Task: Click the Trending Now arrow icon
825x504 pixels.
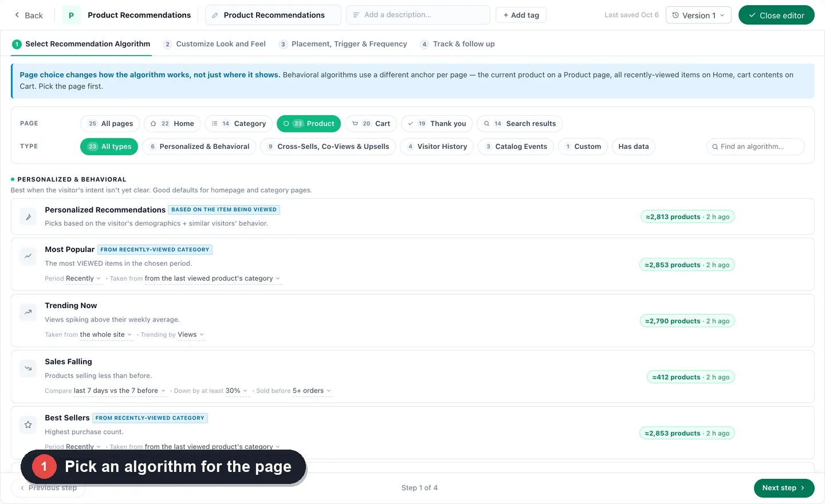Action: (x=28, y=312)
